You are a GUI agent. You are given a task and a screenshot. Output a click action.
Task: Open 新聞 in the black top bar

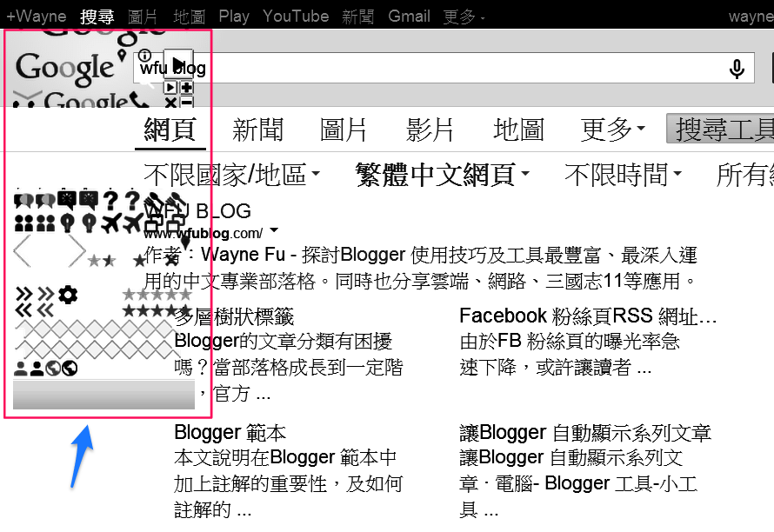point(358,17)
